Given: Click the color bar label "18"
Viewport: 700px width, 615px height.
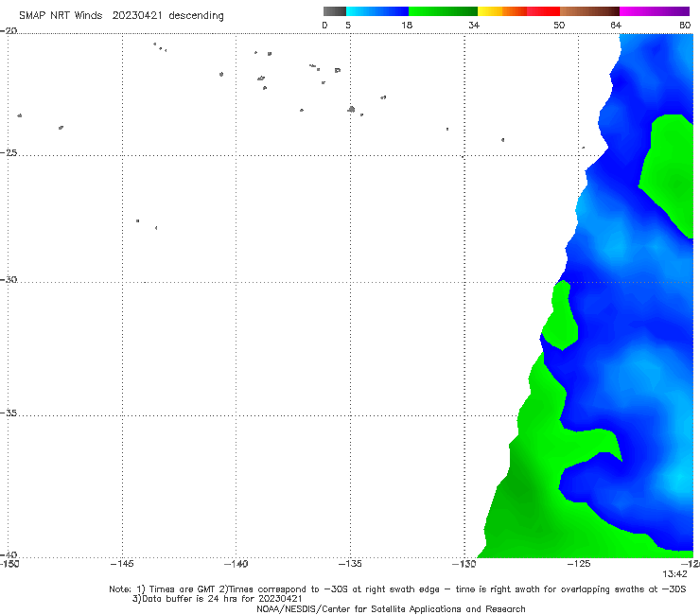Looking at the screenshot, I should coord(407,25).
